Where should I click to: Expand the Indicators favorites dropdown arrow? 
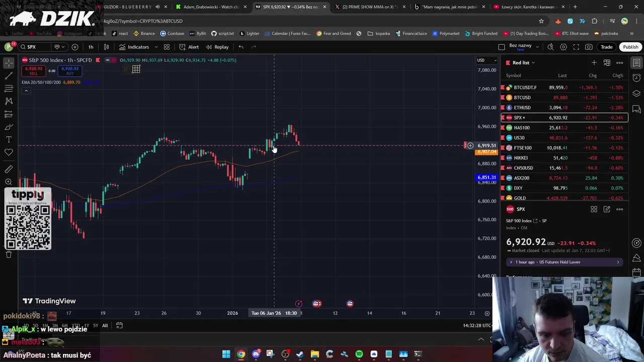[156, 47]
